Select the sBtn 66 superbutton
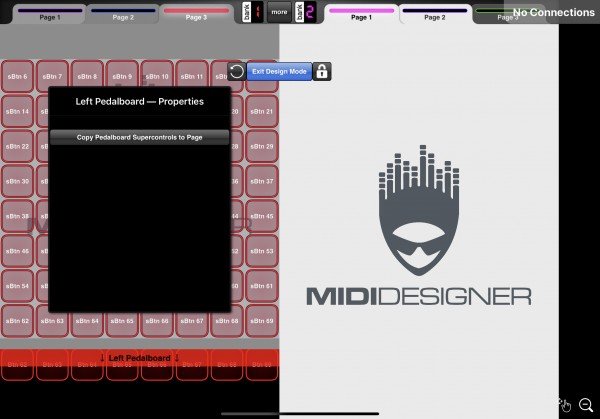The image size is (600, 419). tap(157, 321)
